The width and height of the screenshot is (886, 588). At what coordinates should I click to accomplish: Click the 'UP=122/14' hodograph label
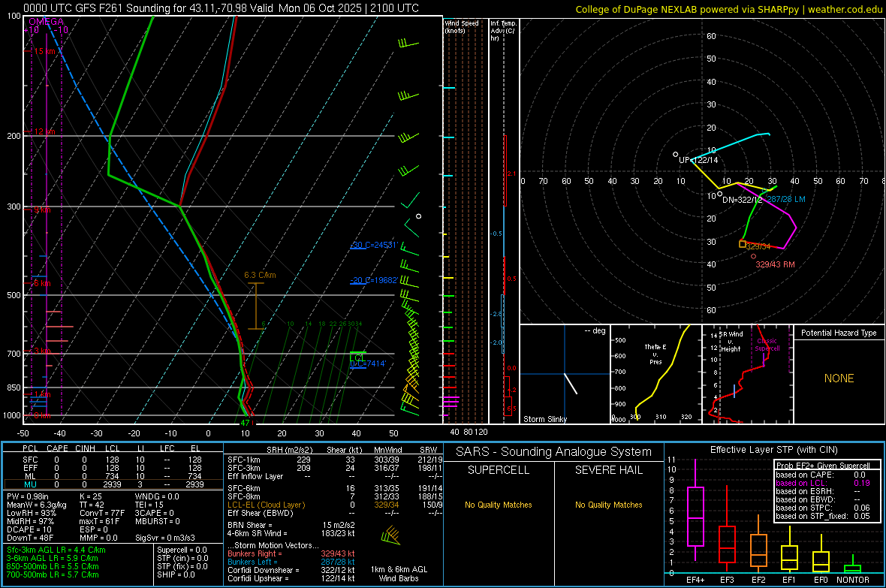(698, 160)
